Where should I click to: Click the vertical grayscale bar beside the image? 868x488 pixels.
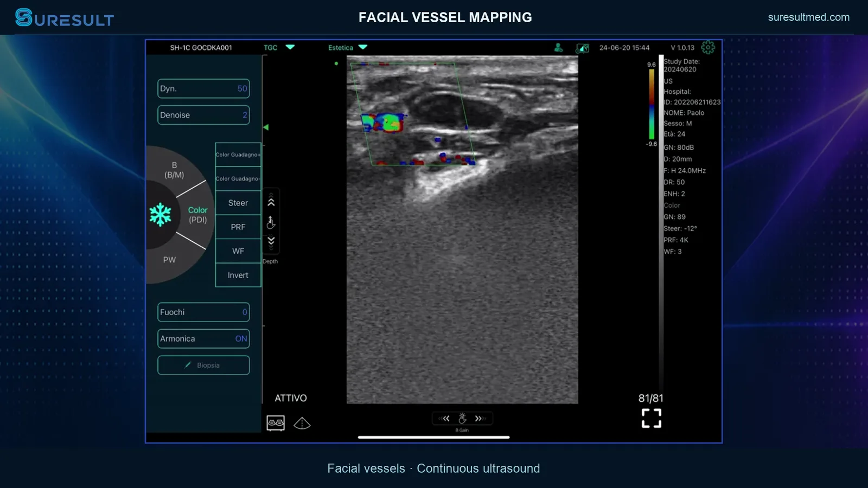(x=661, y=222)
